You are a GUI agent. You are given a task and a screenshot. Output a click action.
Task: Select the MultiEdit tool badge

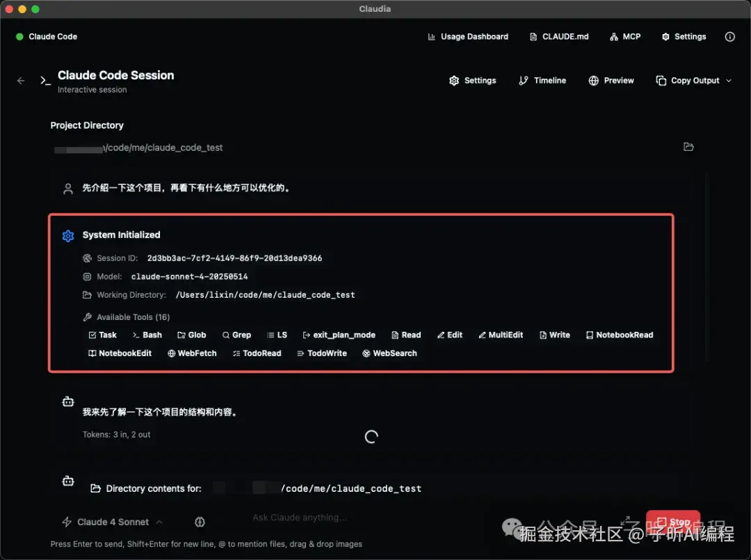501,335
